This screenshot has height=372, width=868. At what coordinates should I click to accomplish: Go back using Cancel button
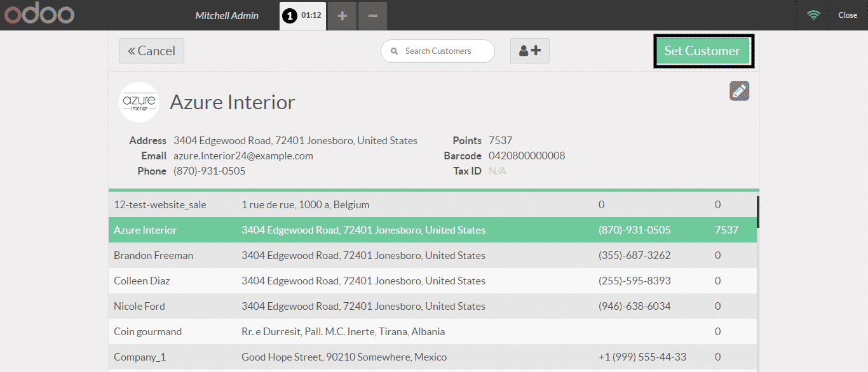coord(151,51)
